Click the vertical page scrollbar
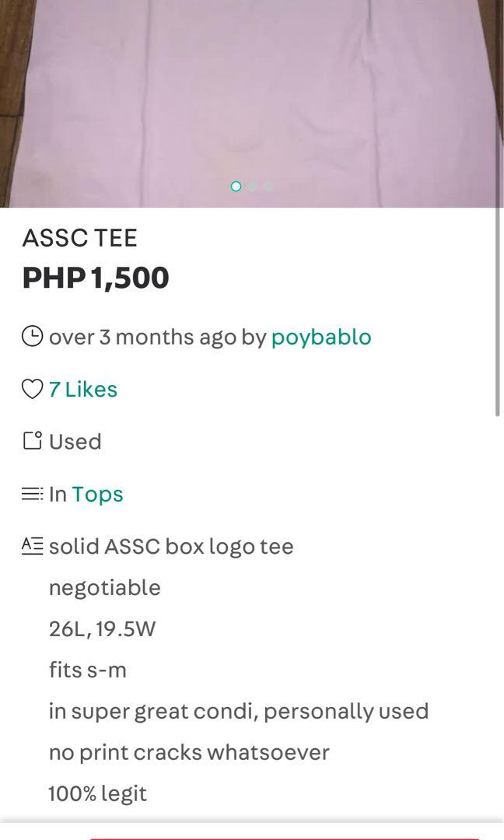 pos(498,310)
